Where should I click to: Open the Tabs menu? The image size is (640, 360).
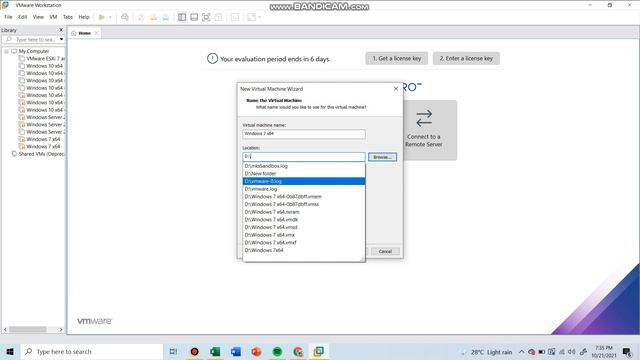click(x=68, y=17)
